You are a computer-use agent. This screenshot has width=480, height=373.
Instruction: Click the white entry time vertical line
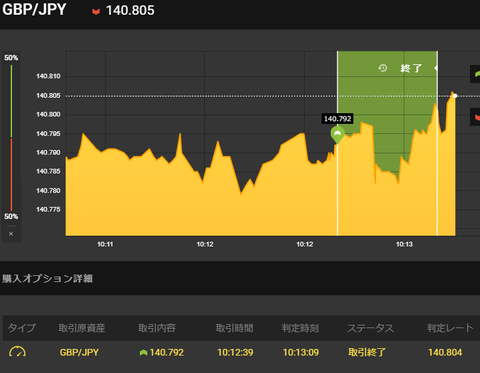tap(337, 190)
